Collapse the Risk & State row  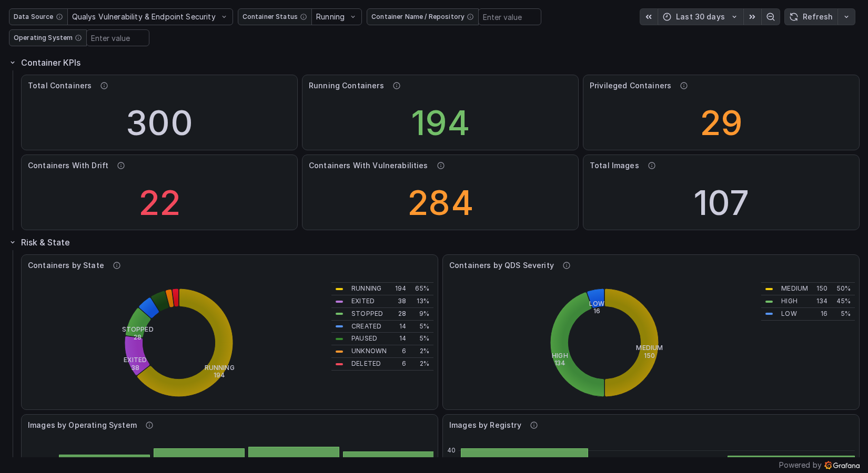pyautogui.click(x=13, y=242)
